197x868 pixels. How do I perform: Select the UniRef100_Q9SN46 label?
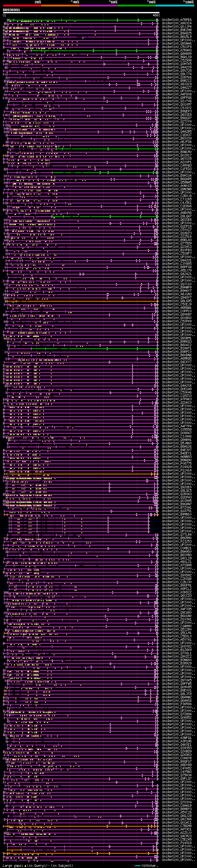[x=176, y=43]
